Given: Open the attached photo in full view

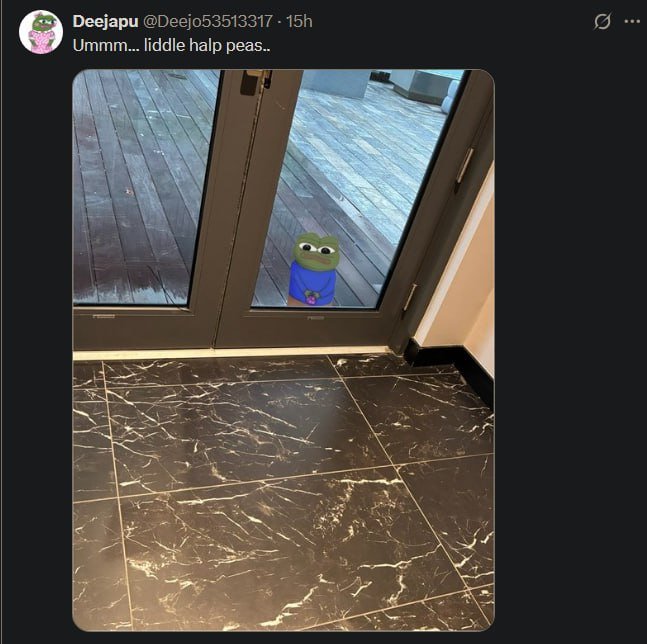Looking at the screenshot, I should pyautogui.click(x=283, y=350).
